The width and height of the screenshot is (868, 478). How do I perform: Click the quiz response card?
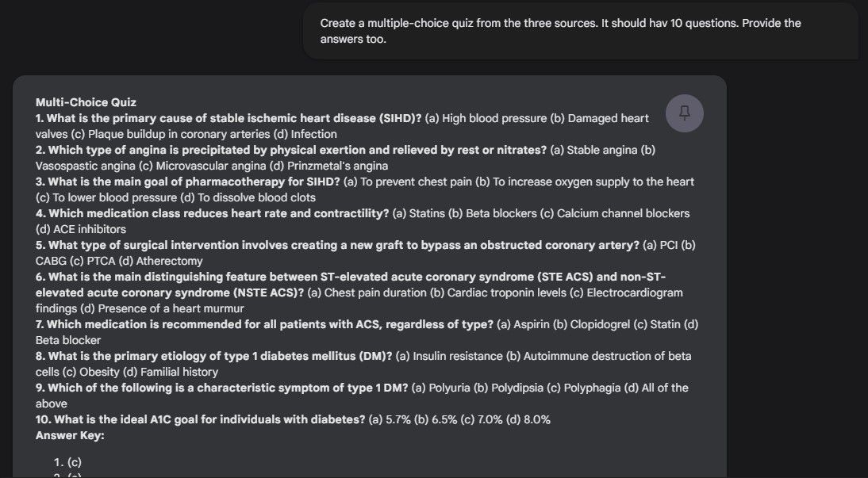click(369, 277)
